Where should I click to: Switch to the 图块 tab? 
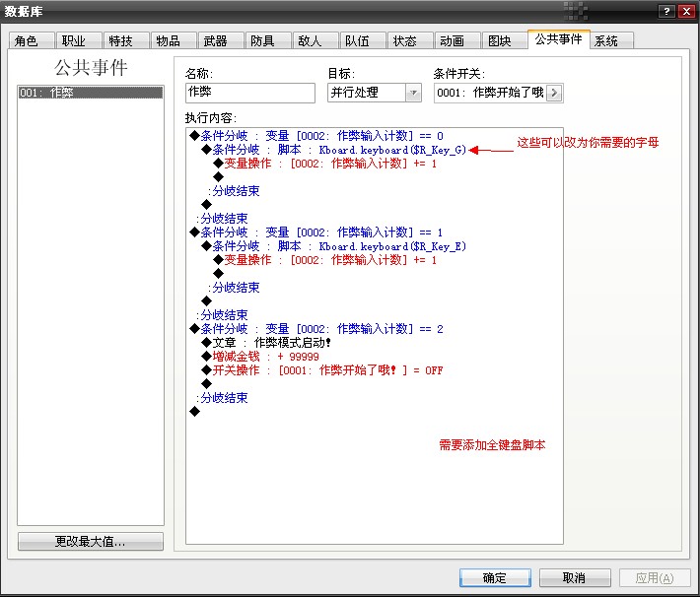pos(505,40)
